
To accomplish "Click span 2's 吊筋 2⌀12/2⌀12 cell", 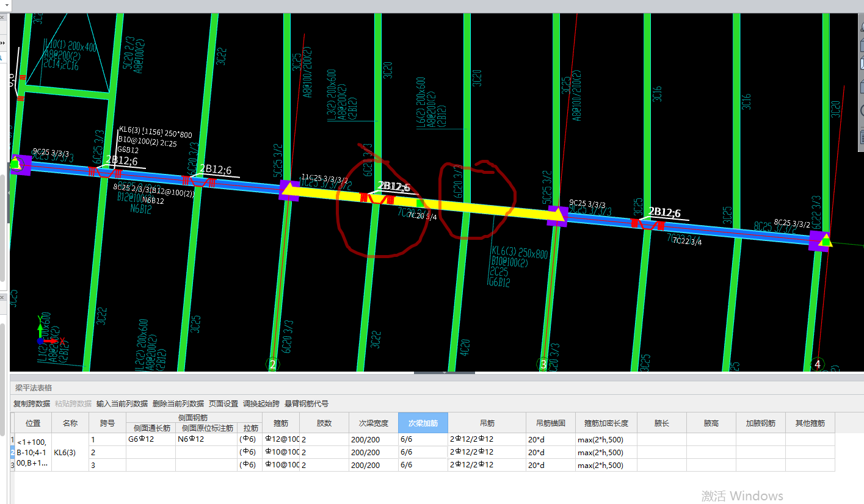I will coord(487,452).
